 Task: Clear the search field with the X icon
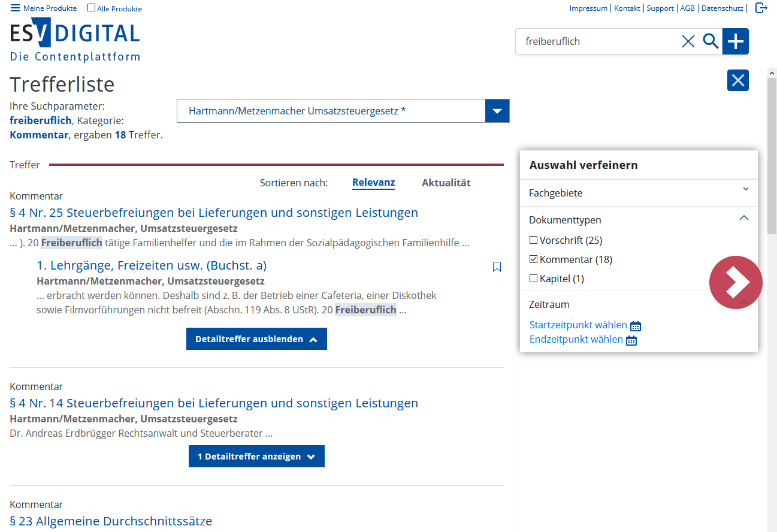(688, 41)
